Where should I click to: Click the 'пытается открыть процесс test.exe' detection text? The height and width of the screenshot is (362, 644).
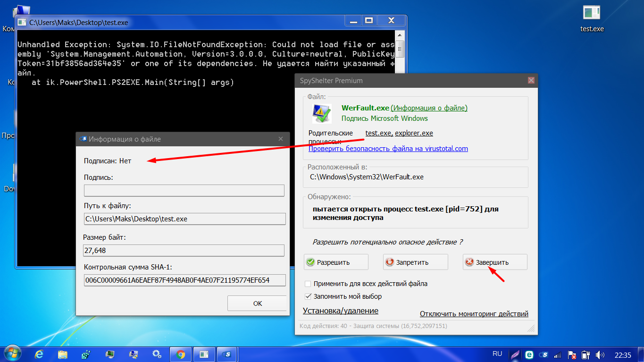coord(406,213)
